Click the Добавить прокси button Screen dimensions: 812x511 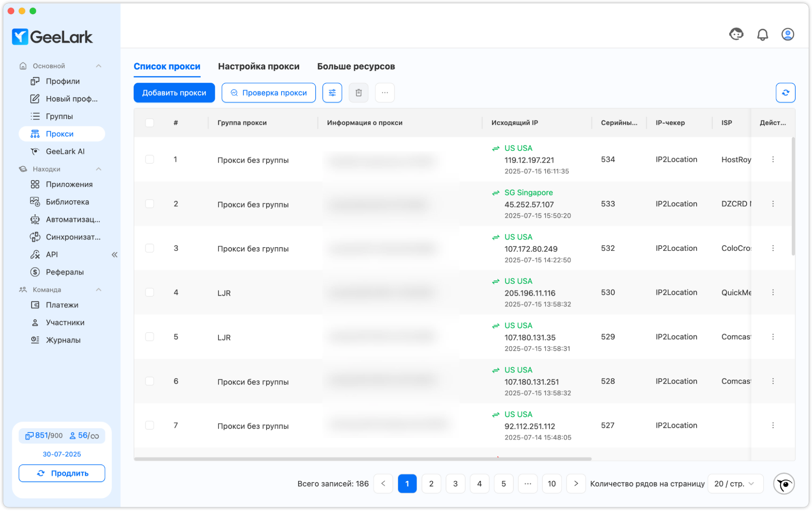pos(174,93)
